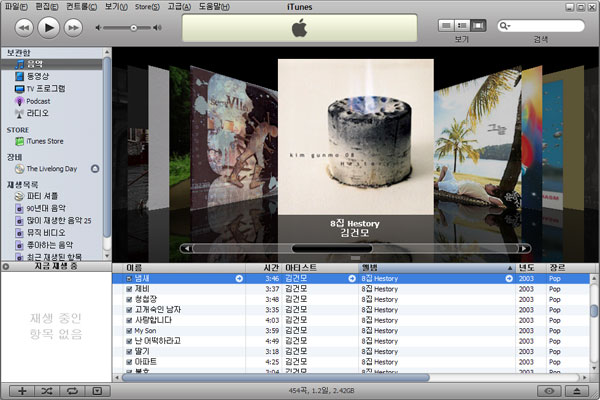The height and width of the screenshot is (400, 600).
Task: Click the previous track rewind button
Action: pyautogui.click(x=24, y=28)
